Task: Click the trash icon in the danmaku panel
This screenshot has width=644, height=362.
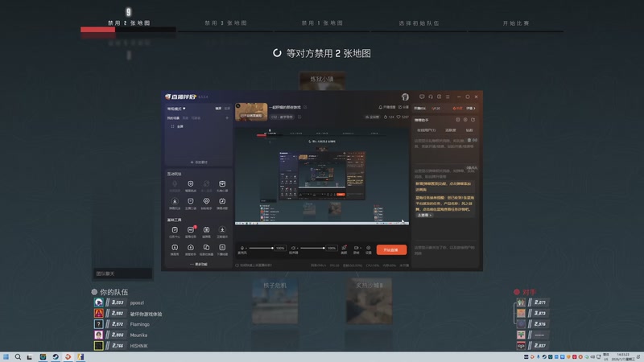Action: [x=469, y=140]
